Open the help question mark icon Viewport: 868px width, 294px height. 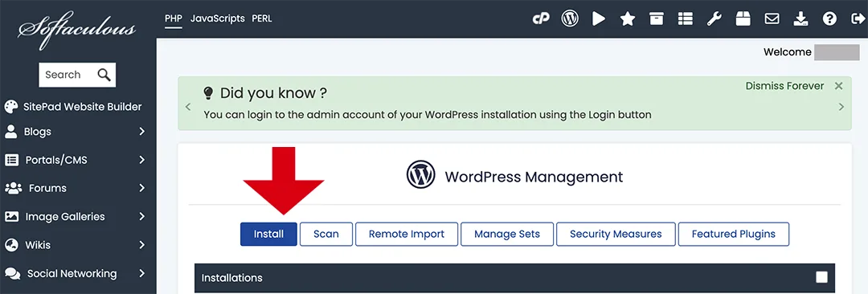pos(829,18)
